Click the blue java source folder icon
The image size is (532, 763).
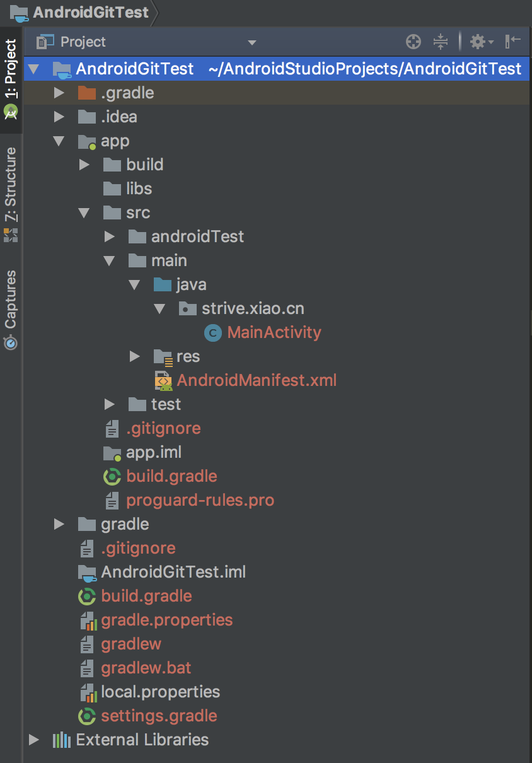click(163, 285)
